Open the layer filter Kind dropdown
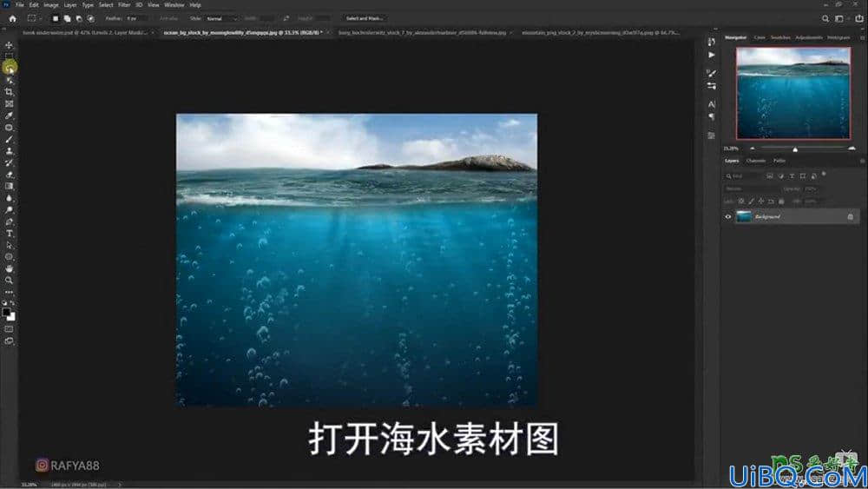 pos(744,176)
